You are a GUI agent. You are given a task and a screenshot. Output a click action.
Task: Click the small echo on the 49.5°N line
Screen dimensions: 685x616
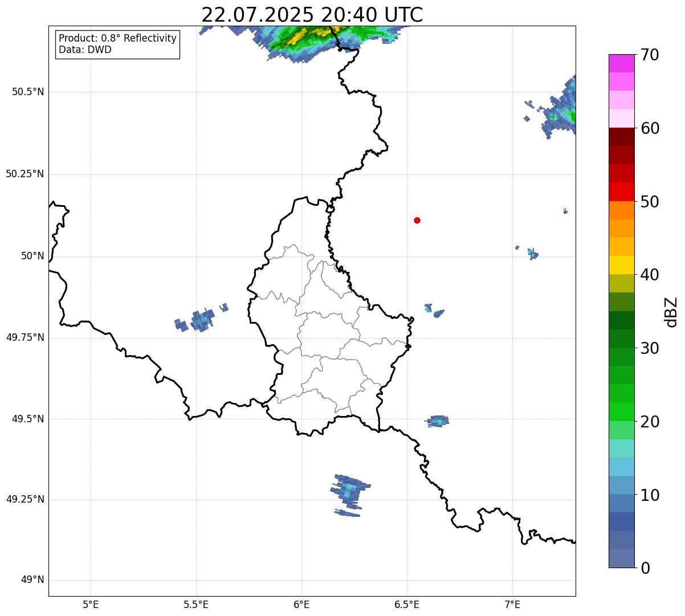tap(438, 422)
